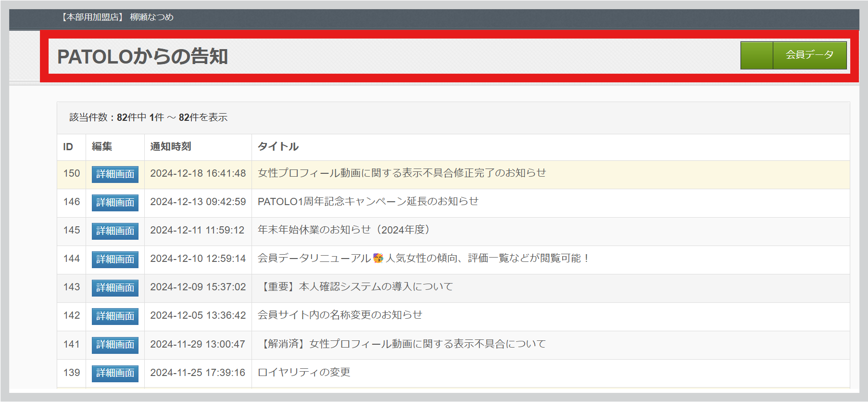868x402 pixels.
Task: Open 詳細画面 for notice ID 144
Action: [x=115, y=259]
